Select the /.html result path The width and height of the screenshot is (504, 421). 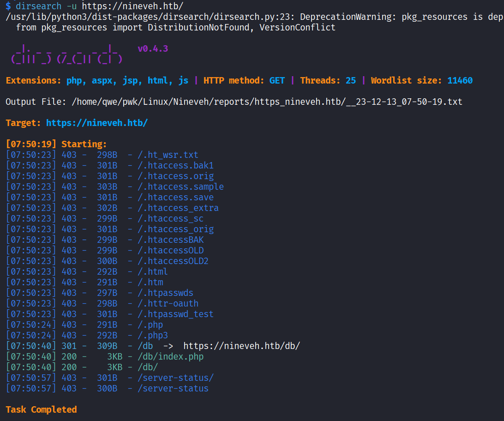(153, 271)
